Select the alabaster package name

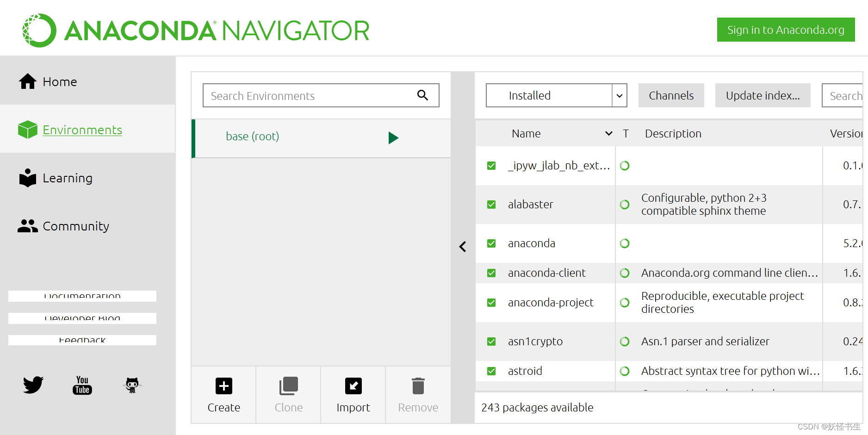[530, 205]
